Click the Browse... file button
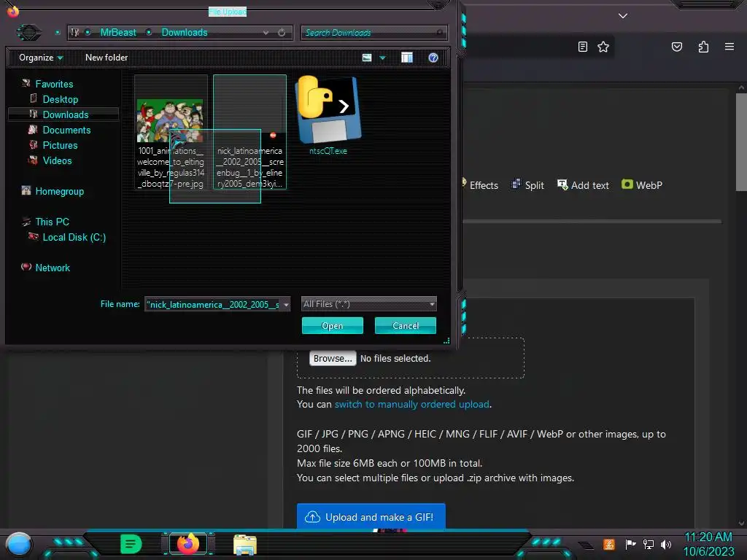 333,358
